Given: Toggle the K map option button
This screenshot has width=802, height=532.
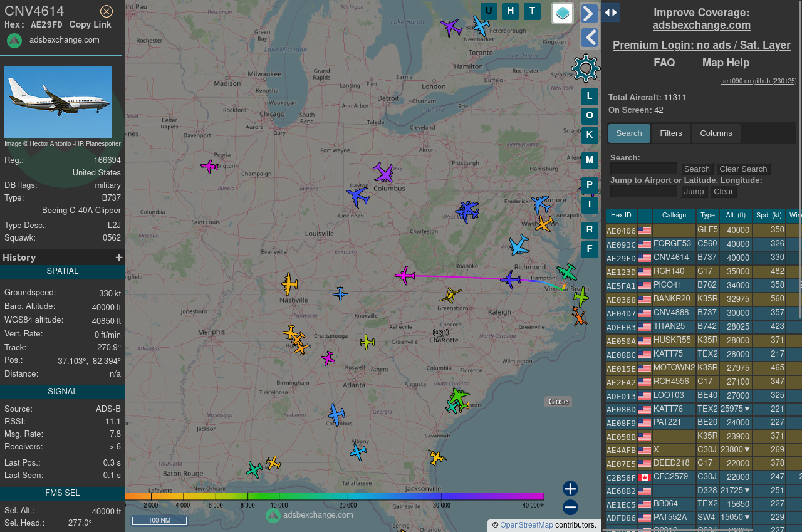Looking at the screenshot, I should pyautogui.click(x=590, y=135).
